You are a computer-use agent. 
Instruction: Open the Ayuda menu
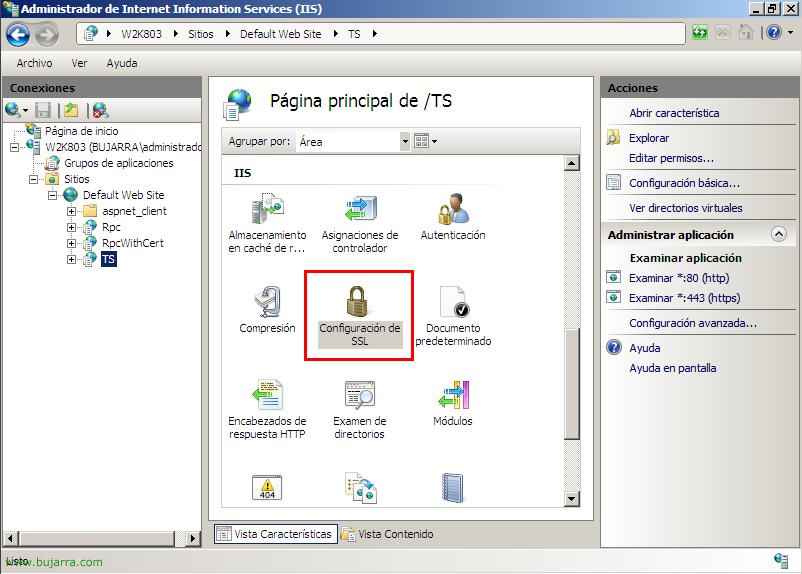[122, 63]
